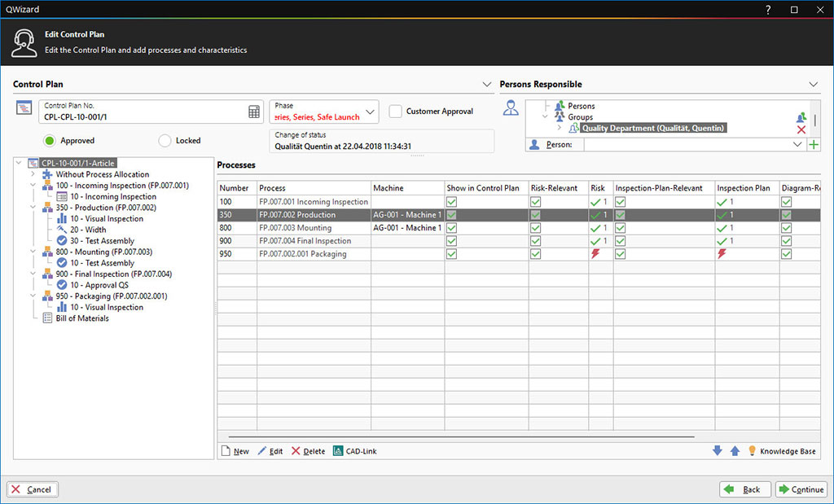Click the red X remove person icon
The image size is (834, 504).
(x=801, y=130)
